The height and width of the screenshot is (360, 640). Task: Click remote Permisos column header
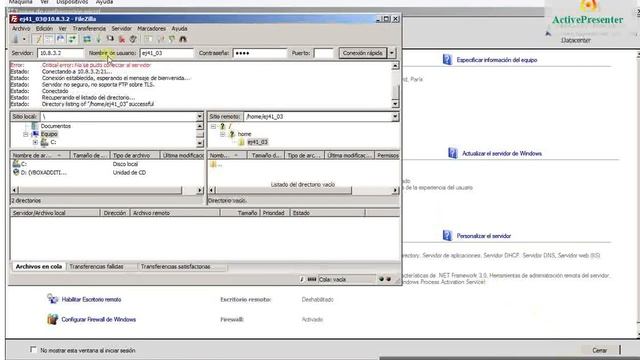pyautogui.click(x=387, y=155)
